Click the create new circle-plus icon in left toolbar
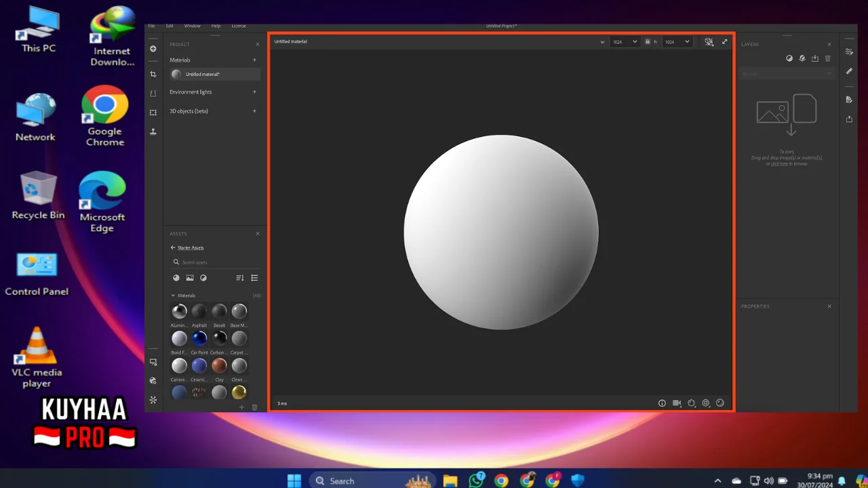Viewport: 868px width, 488px height. (153, 49)
